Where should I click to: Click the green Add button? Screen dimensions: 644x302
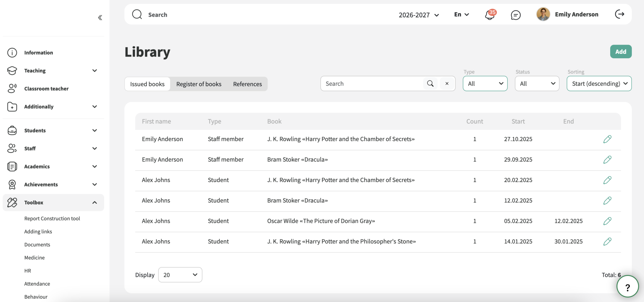[621, 51]
